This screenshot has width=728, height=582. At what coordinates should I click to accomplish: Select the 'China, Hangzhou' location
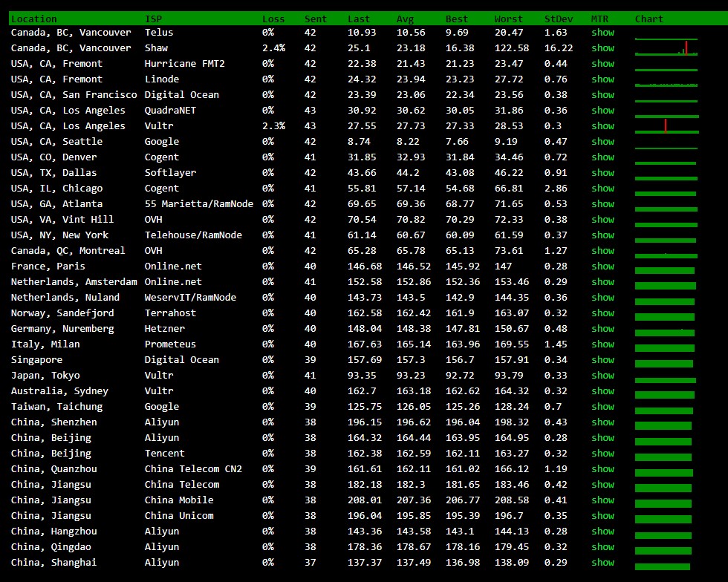click(53, 532)
